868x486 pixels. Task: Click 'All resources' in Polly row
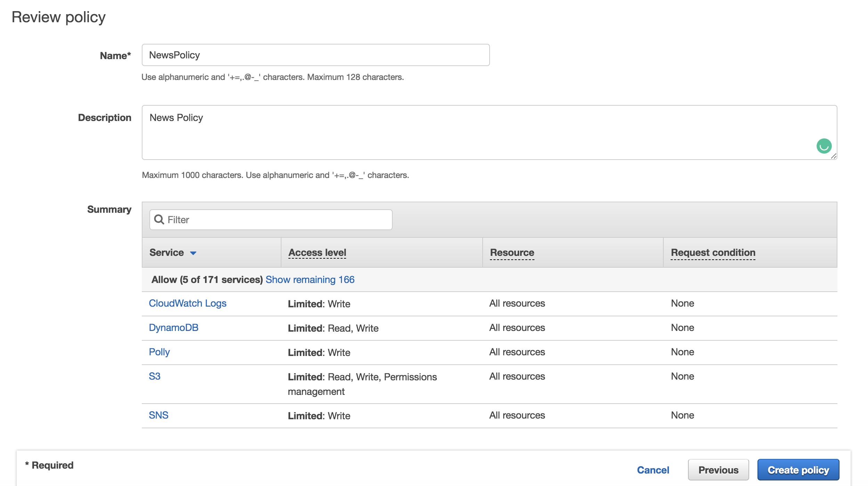[x=517, y=352]
